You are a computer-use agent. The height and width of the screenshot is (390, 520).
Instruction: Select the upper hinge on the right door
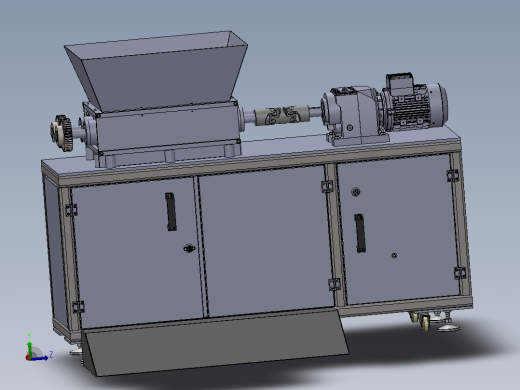pos(453,175)
